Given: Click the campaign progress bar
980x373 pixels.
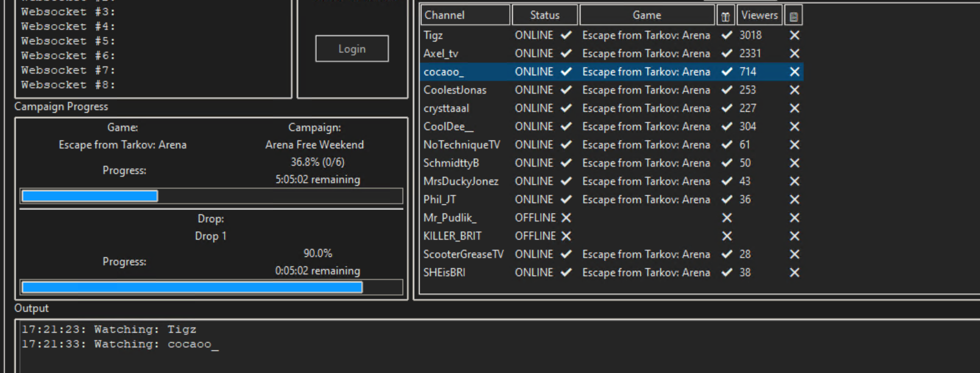Looking at the screenshot, I should tap(211, 196).
